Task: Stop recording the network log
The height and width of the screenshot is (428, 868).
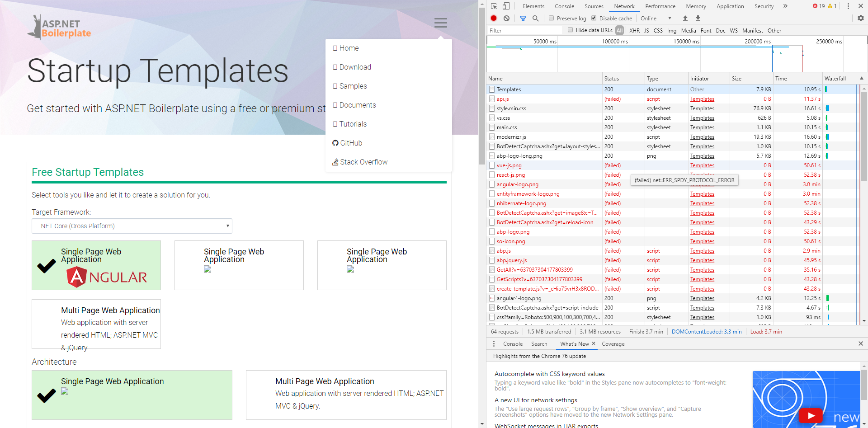Action: click(x=494, y=18)
